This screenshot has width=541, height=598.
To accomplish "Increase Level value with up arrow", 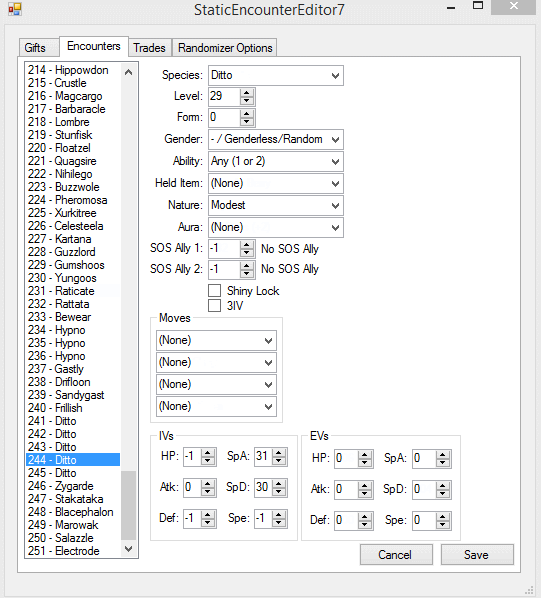I will click(x=247, y=93).
